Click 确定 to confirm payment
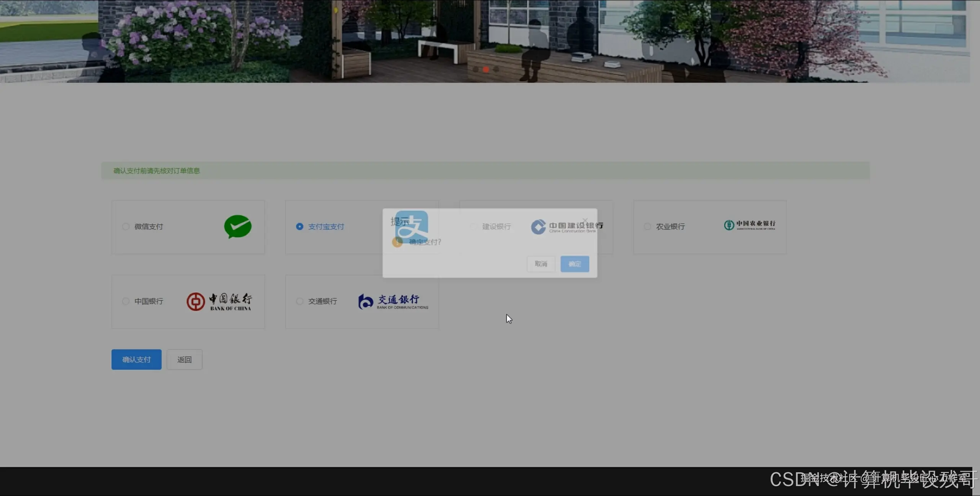The width and height of the screenshot is (980, 496). tap(575, 264)
